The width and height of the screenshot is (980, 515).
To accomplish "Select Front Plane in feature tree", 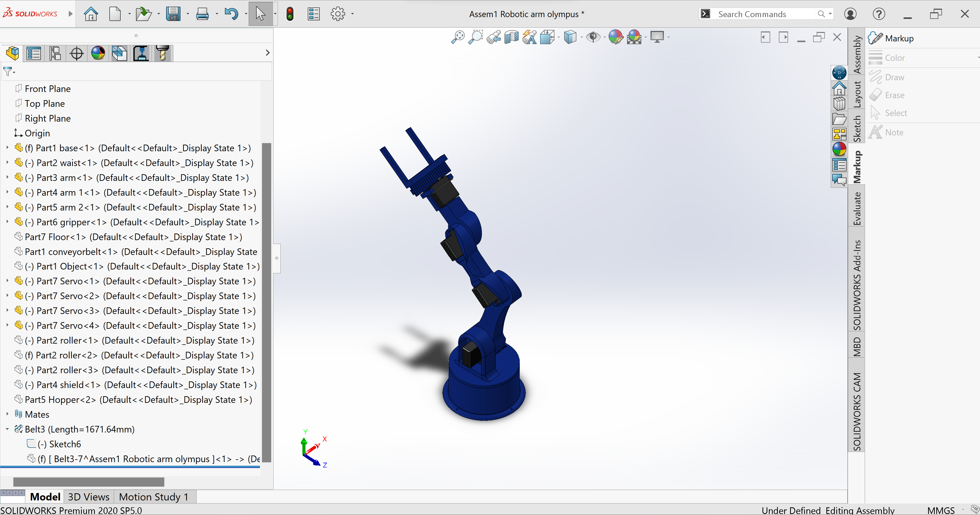I will 48,89.
